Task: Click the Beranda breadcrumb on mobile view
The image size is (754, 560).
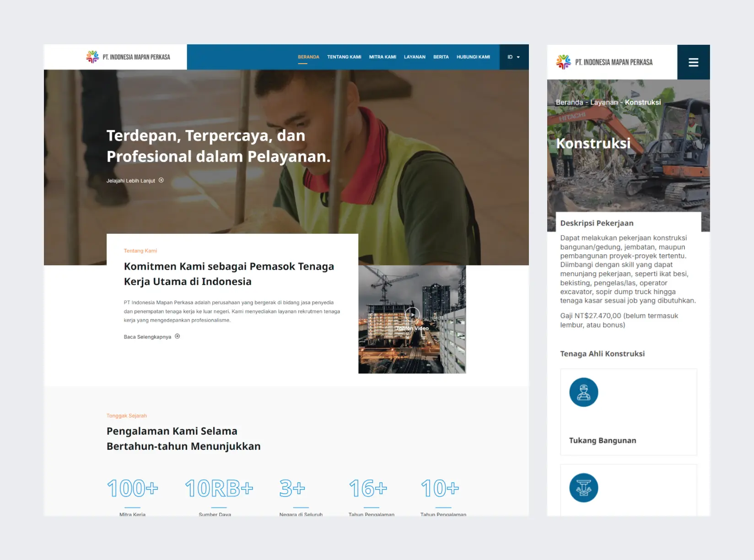Action: (569, 102)
